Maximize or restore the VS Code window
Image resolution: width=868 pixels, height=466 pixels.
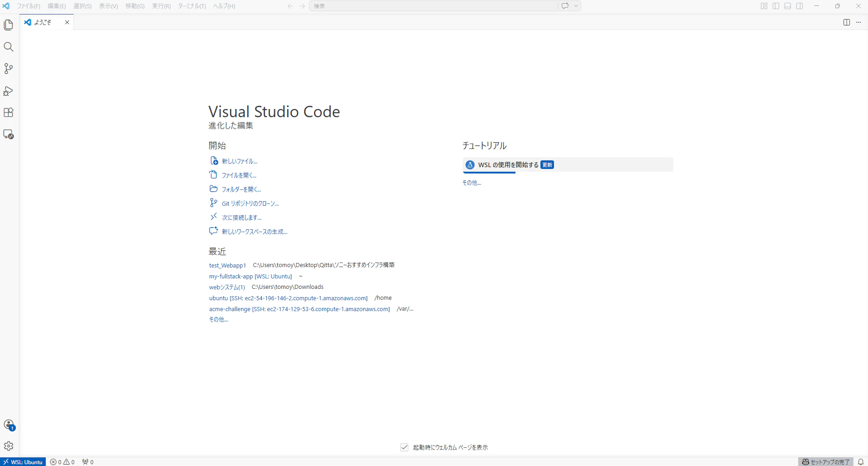pos(838,6)
